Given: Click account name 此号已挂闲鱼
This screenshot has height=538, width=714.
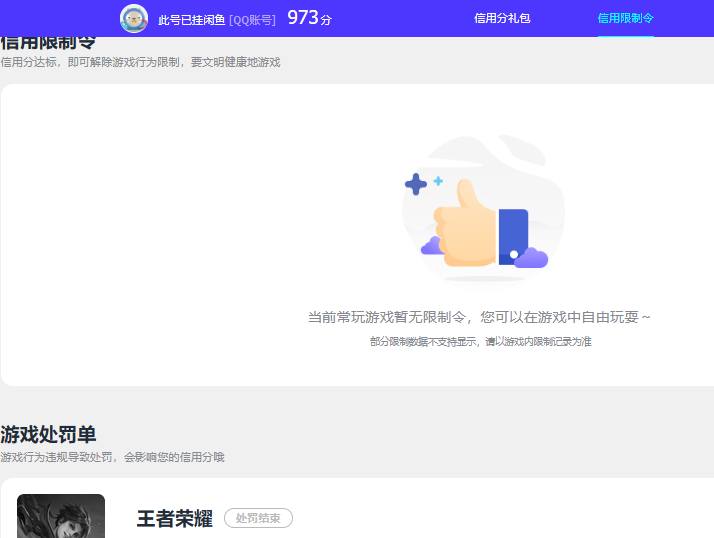Looking at the screenshot, I should click(x=191, y=20).
